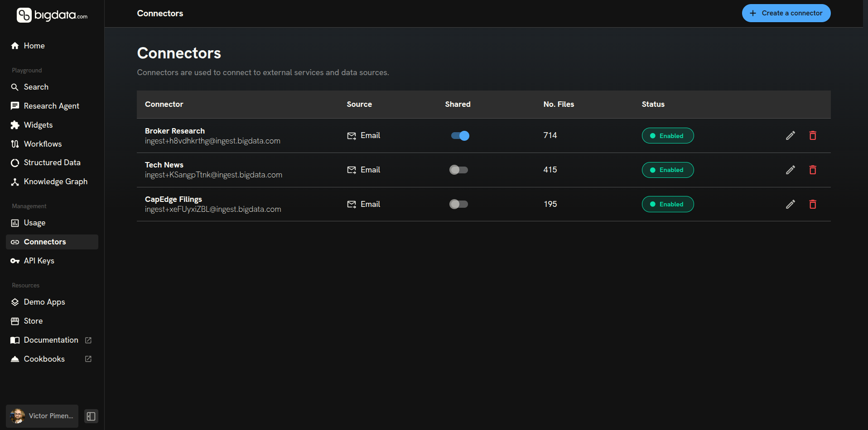868x430 pixels.
Task: Click the Usage chart icon
Action: (x=15, y=223)
